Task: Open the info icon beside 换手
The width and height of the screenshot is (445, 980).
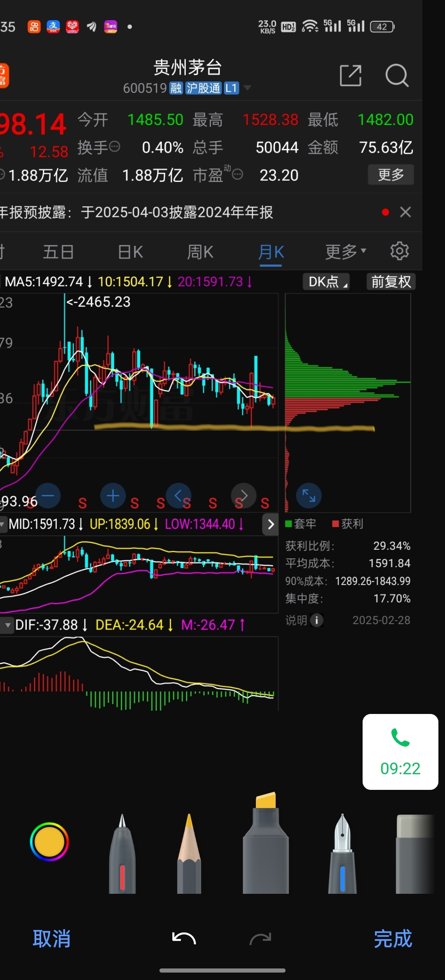Action: [x=115, y=146]
